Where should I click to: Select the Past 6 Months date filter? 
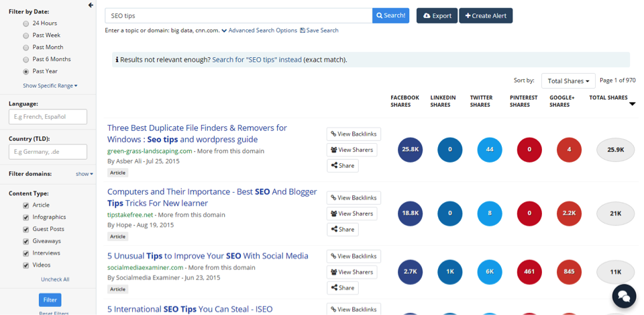pos(26,59)
